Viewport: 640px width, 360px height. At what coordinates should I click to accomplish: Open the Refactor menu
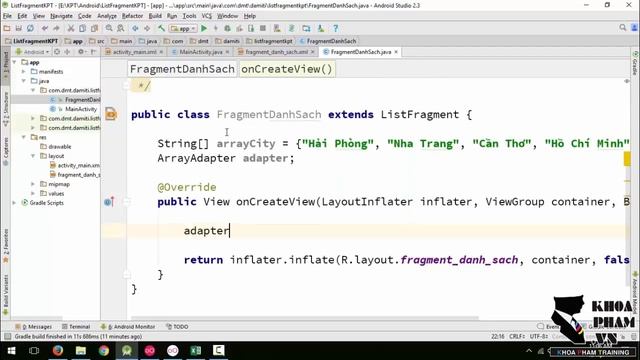[132, 16]
